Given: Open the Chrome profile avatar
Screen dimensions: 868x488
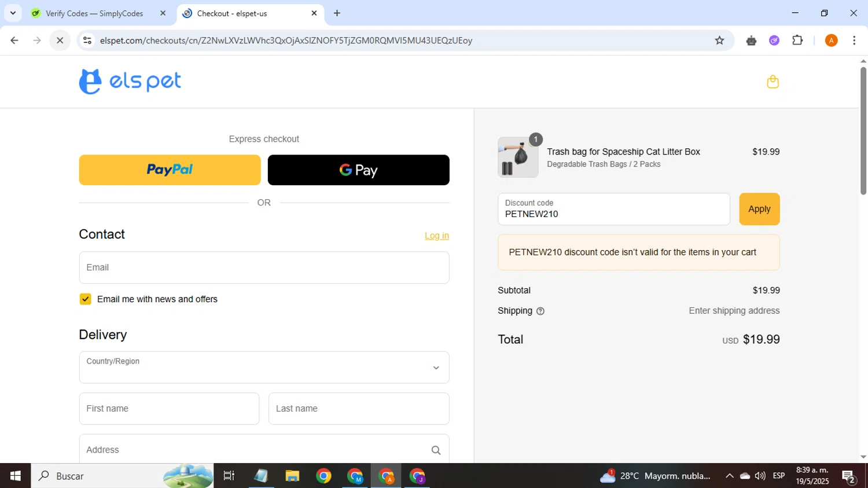Looking at the screenshot, I should (x=831, y=41).
